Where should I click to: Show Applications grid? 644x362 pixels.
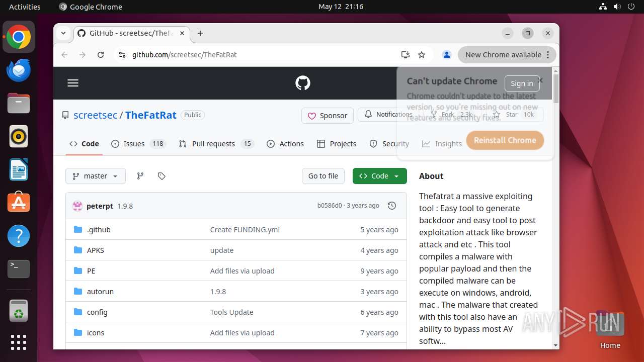point(19,342)
